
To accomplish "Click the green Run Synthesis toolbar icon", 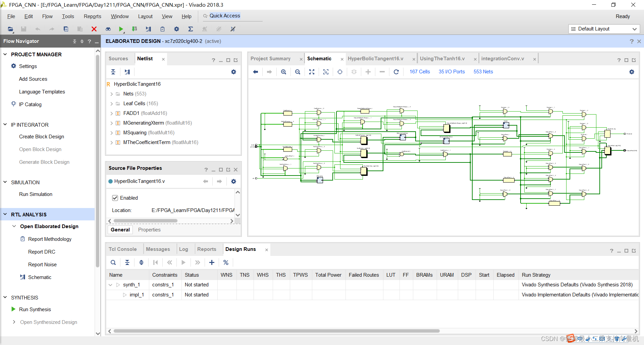I will 121,29.
